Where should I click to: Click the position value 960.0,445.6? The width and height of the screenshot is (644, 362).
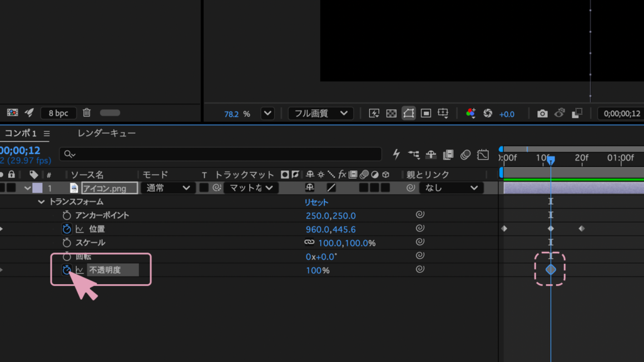coord(331,229)
